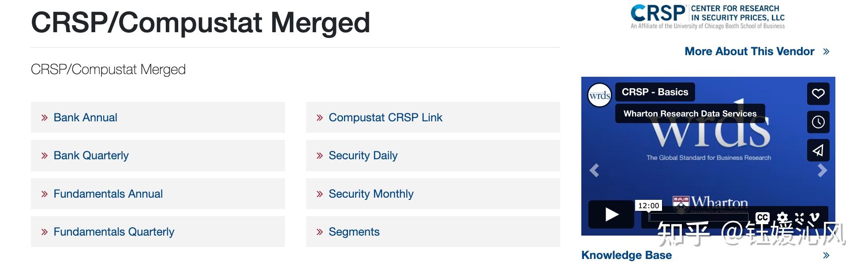Go to previous video with left arrow
Screen dimensions: 868x270
click(x=594, y=170)
